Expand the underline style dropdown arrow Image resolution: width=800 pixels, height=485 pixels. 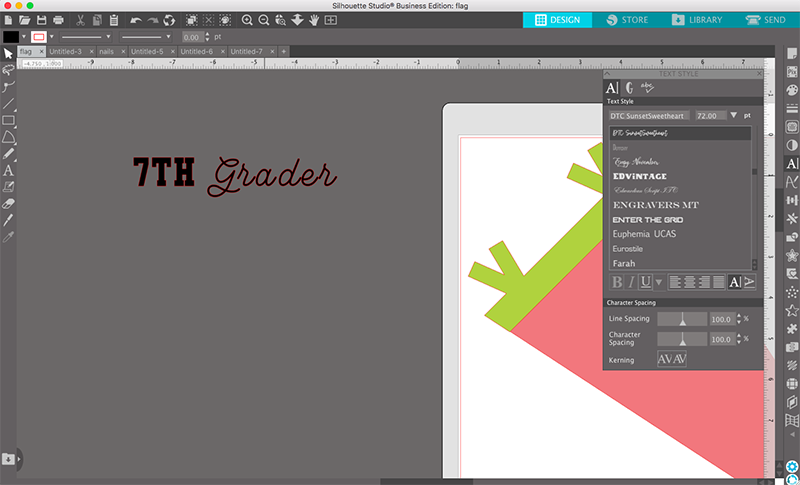pyautogui.click(x=659, y=282)
